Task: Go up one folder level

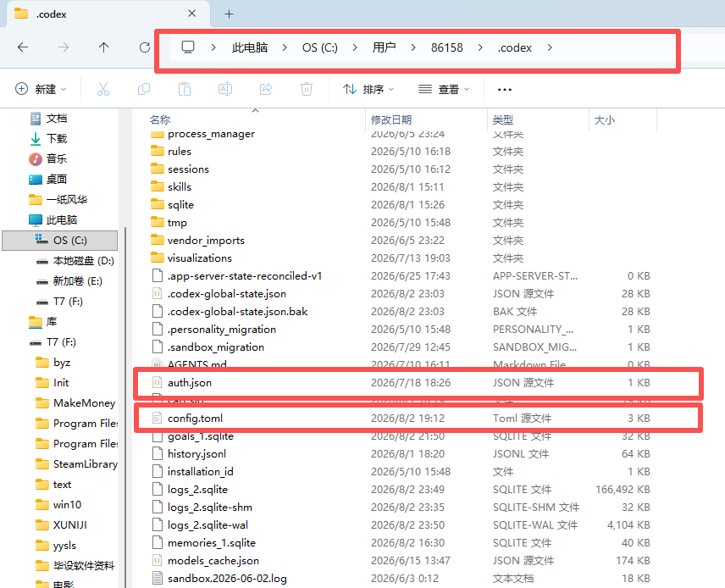Action: [x=103, y=47]
